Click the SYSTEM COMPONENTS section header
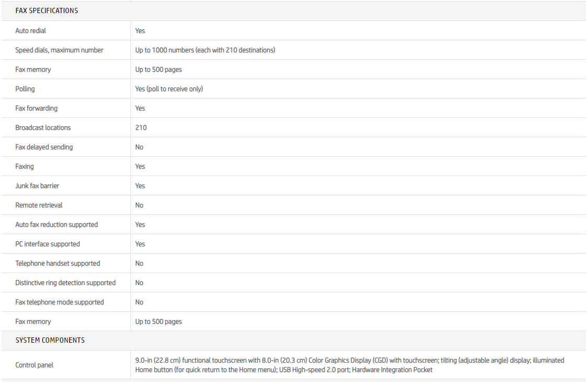Image resolution: width=588 pixels, height=382 pixels. click(x=50, y=340)
